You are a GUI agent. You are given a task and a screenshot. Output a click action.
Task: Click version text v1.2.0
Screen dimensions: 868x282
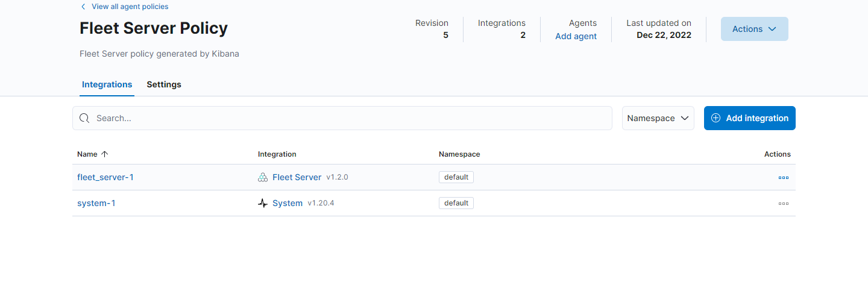338,178
